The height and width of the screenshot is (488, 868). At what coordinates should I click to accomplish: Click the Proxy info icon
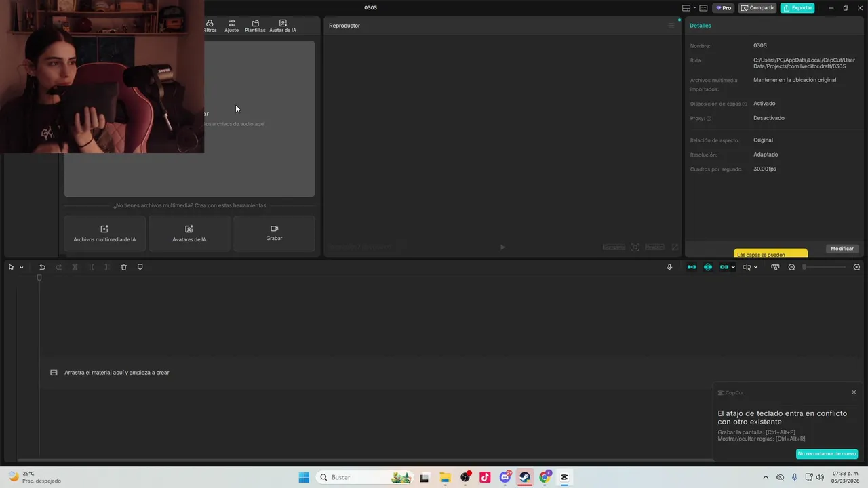point(709,119)
